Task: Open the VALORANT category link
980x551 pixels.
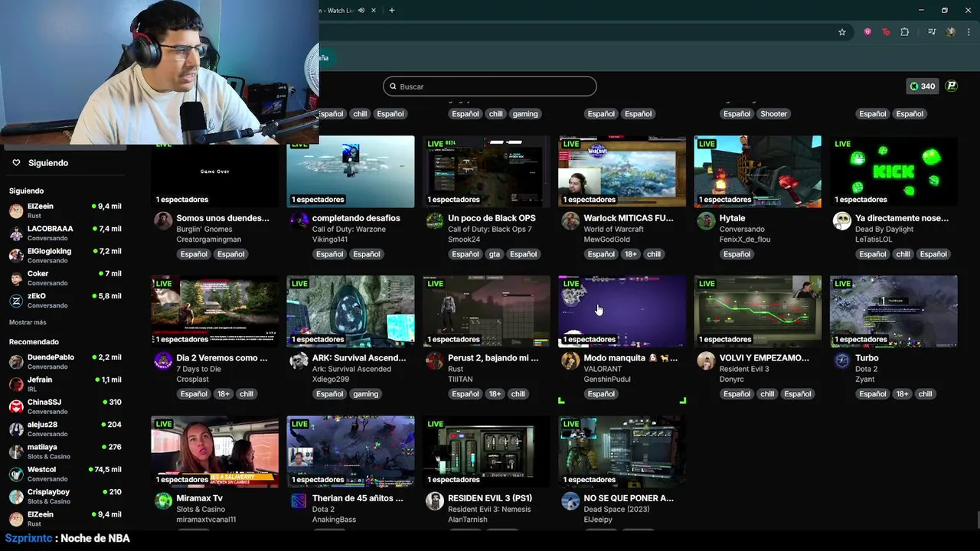Action: click(603, 369)
